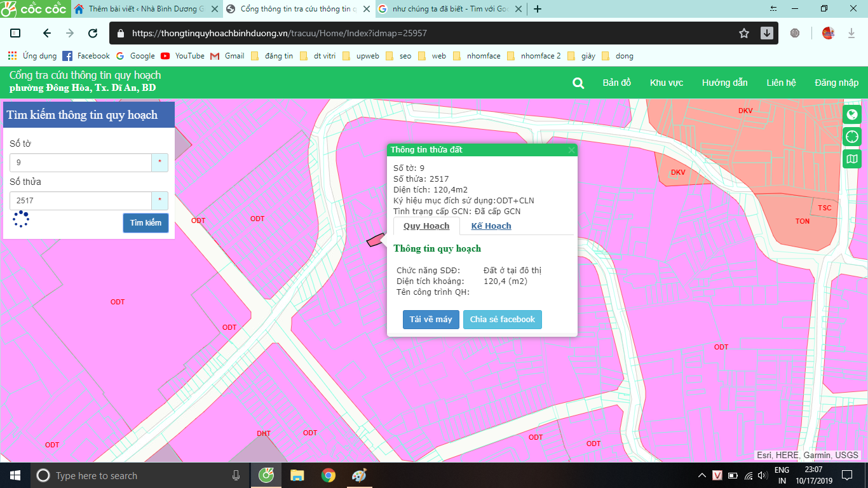This screenshot has height=488, width=868.
Task: Select the Quy Hoạch tab
Action: click(426, 226)
